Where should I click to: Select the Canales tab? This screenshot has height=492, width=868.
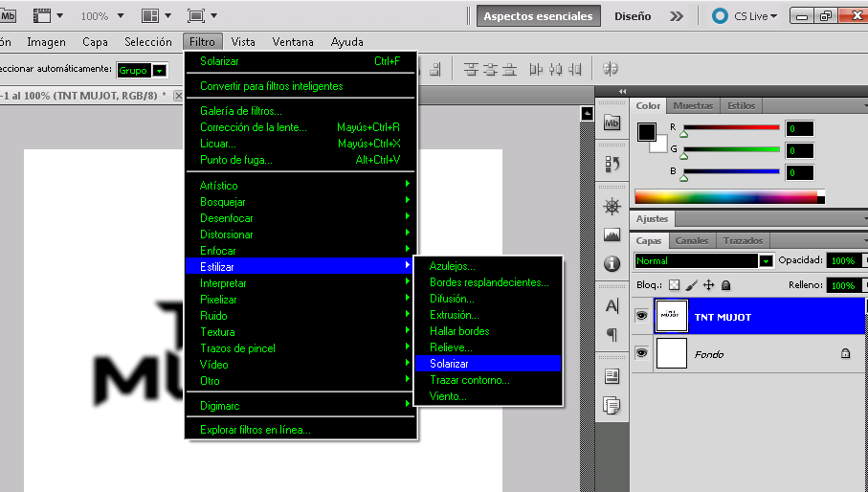click(692, 241)
